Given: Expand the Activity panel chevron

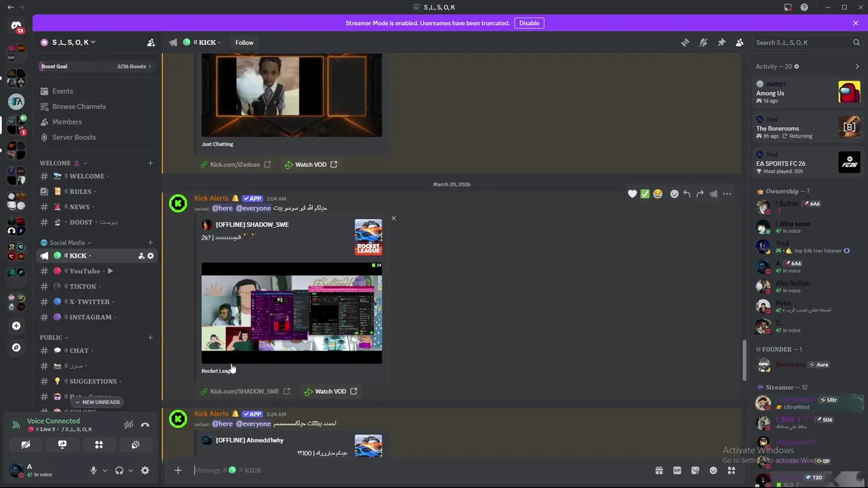Looking at the screenshot, I should 857,66.
